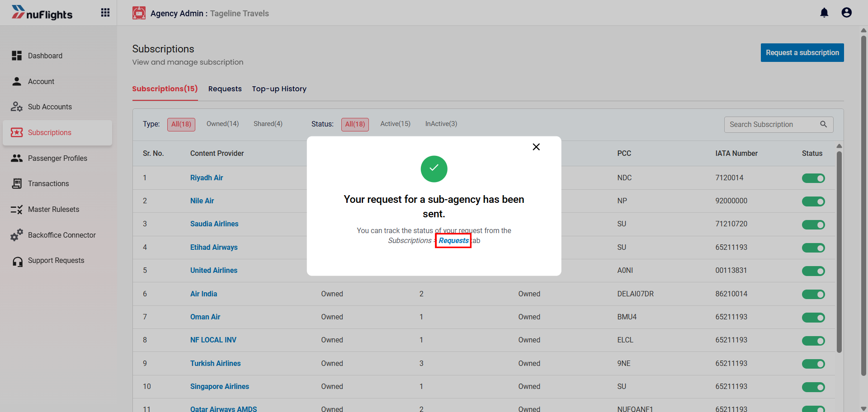Click the search magnifier icon
Image resolution: width=868 pixels, height=412 pixels.
coord(824,124)
